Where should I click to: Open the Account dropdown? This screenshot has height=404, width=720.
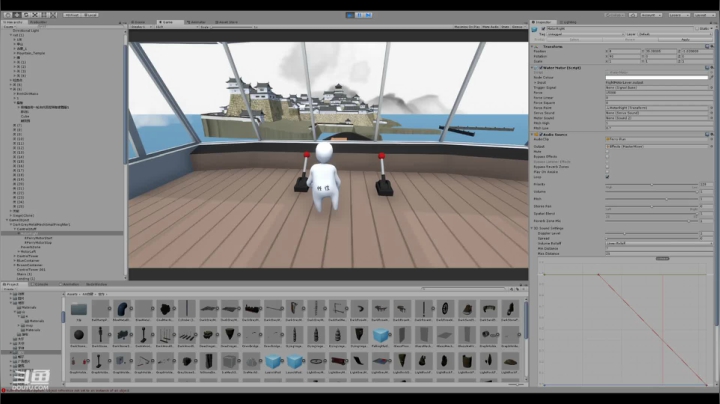pyautogui.click(x=651, y=15)
